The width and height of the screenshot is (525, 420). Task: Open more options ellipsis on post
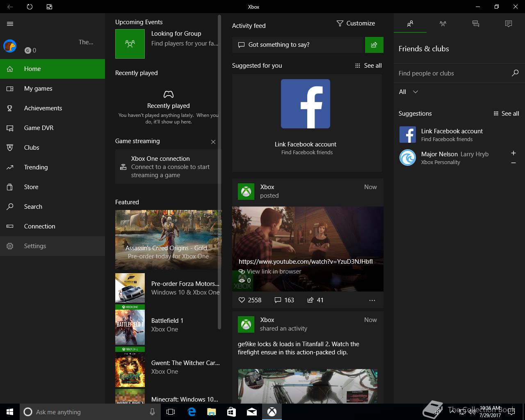(372, 300)
